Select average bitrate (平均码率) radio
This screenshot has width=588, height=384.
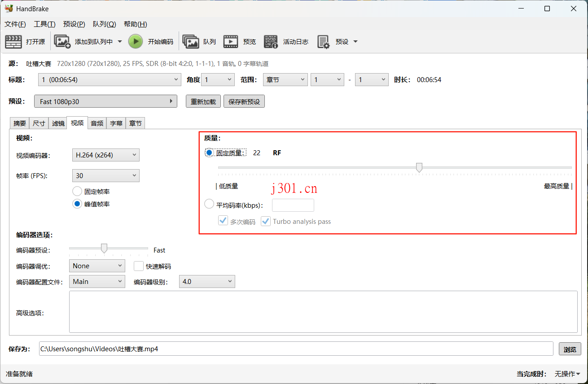coord(209,204)
